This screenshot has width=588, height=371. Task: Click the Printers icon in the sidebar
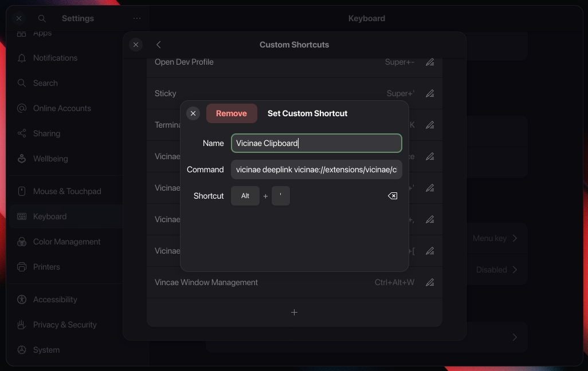tap(21, 267)
